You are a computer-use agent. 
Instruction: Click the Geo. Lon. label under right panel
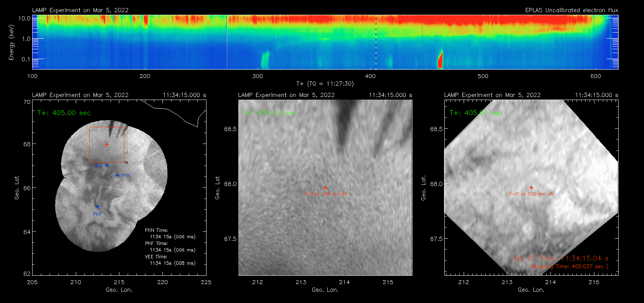click(x=531, y=290)
